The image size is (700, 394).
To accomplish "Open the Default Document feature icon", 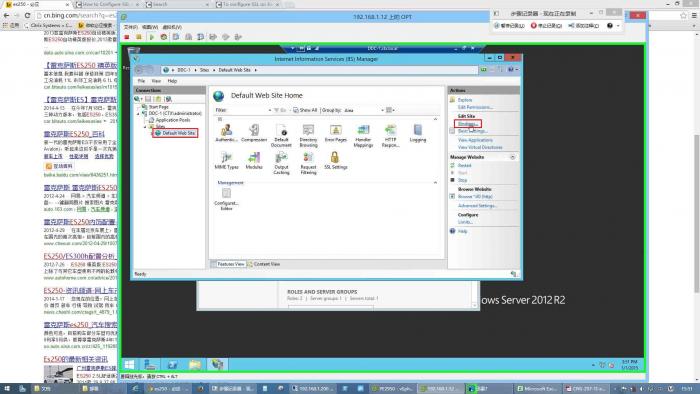I will pos(281,136).
